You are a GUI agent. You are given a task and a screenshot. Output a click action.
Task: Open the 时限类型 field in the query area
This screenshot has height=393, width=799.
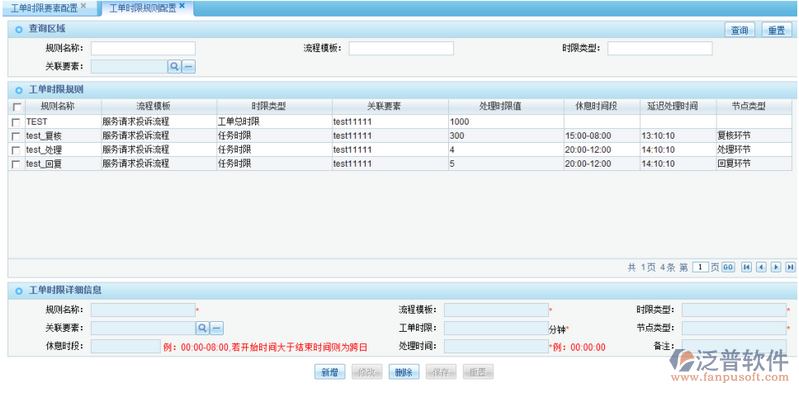[660, 48]
